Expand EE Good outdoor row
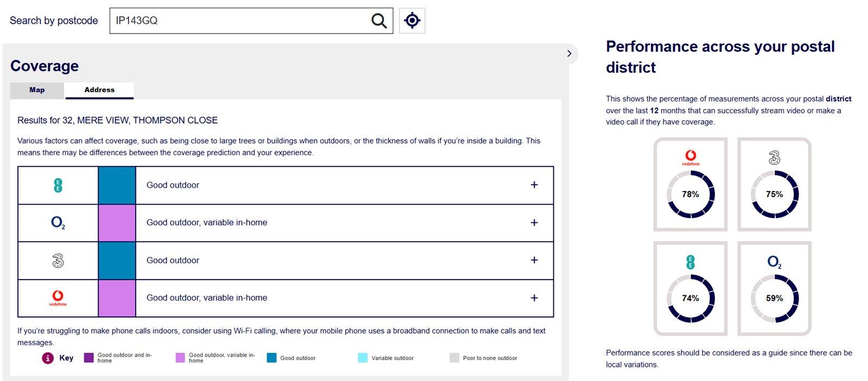 (534, 185)
